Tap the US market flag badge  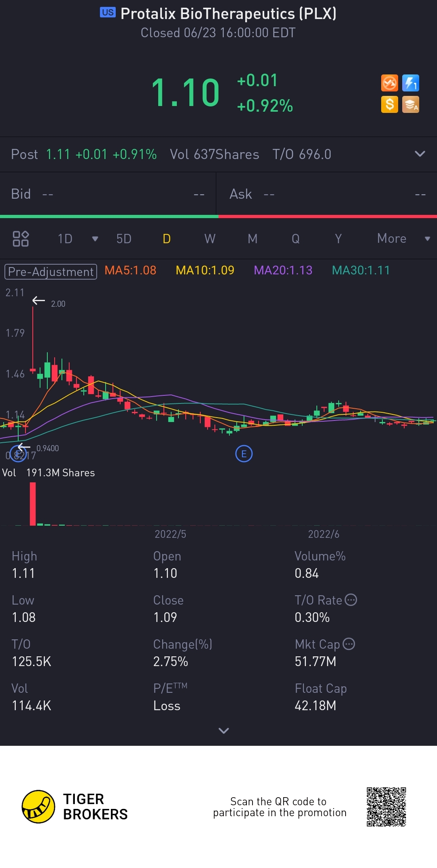tap(108, 13)
